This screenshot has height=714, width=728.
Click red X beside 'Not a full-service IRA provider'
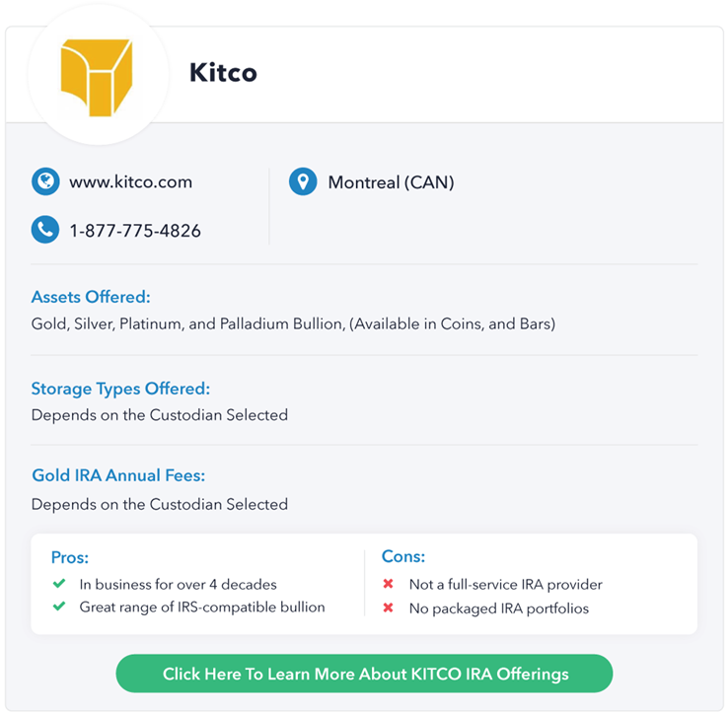tap(388, 584)
